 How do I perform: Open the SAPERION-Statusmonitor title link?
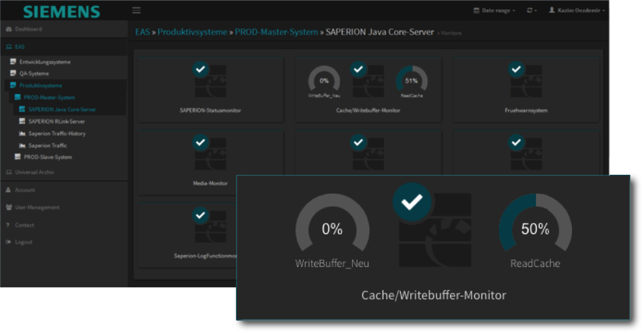click(x=210, y=110)
